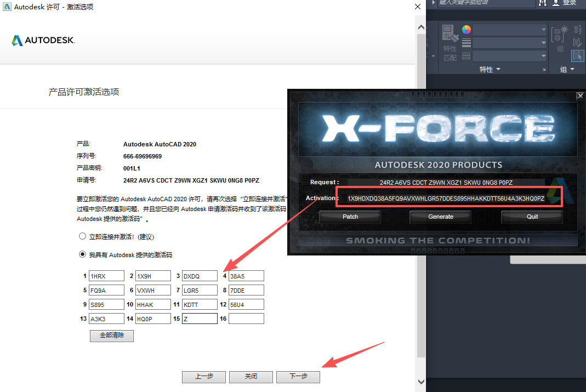Viewport: 586px width, 392px height.
Task: Click scroll-down arrow of licensing dialog scrollbar
Action: pyautogui.click(x=421, y=382)
